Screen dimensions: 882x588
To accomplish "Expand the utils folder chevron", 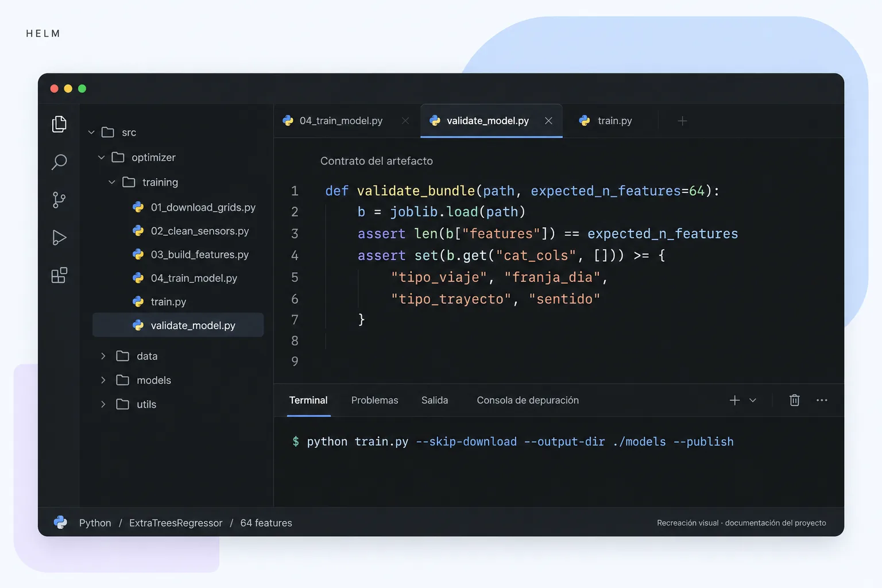I will tap(103, 404).
